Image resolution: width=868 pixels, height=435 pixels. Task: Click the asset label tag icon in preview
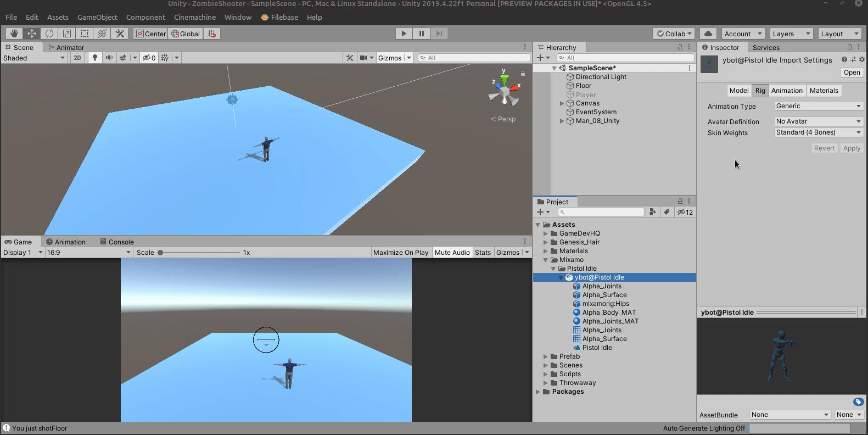[859, 402]
